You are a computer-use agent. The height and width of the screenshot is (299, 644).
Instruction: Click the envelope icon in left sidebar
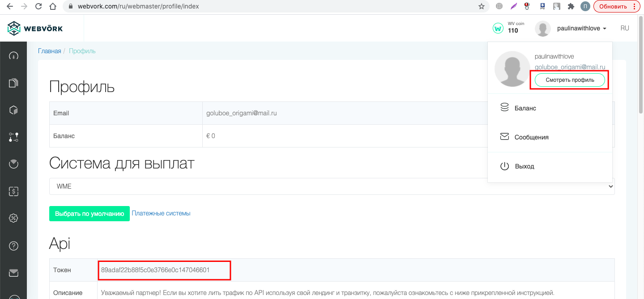[13, 273]
